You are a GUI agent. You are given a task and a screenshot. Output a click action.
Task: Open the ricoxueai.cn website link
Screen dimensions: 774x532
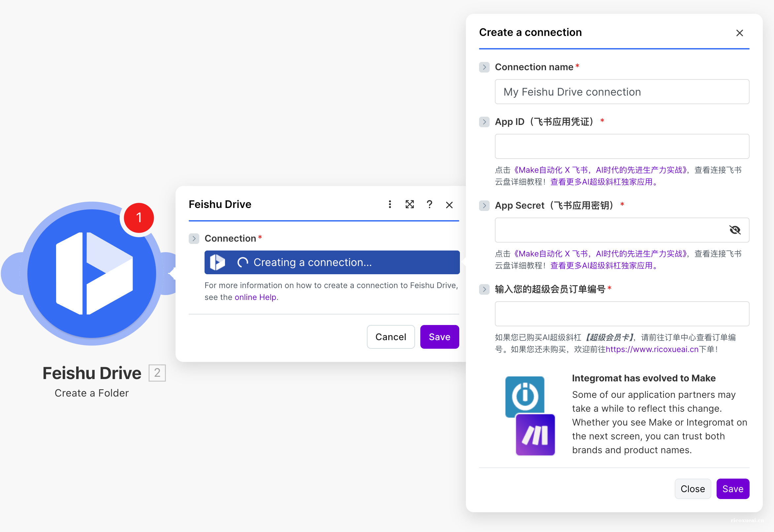(x=652, y=349)
